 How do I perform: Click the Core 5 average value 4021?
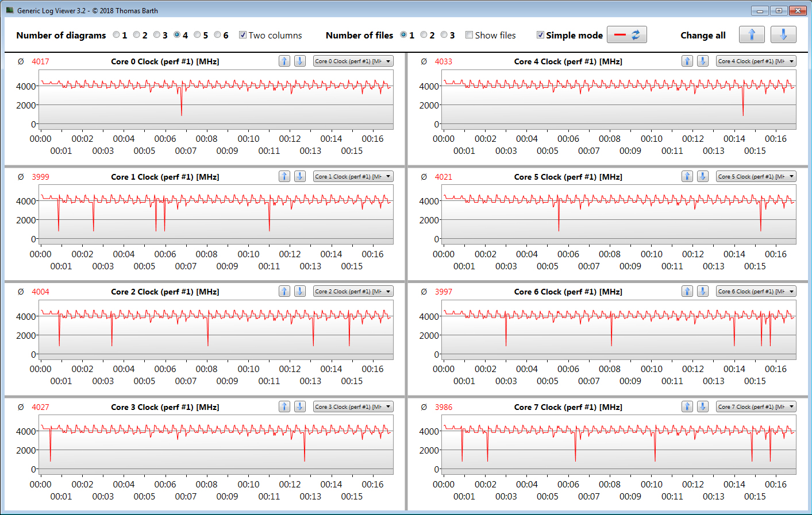coord(444,177)
